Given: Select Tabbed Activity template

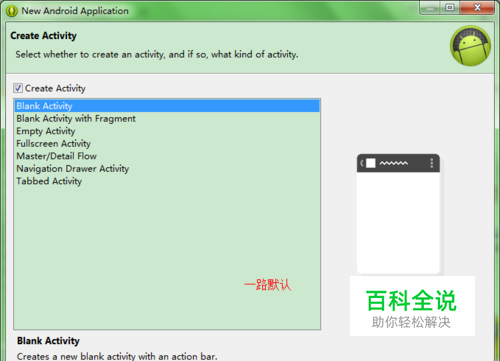Looking at the screenshot, I should (x=167, y=181).
